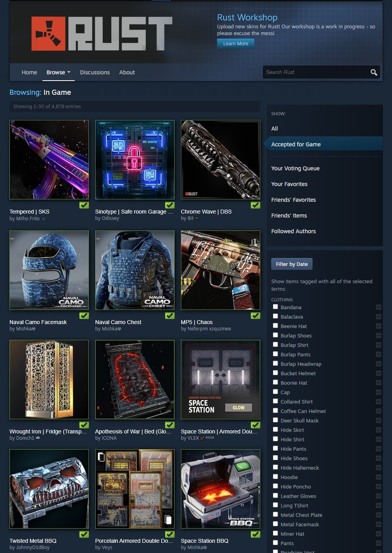Open the Chrome Wave DBS thumbnail
Image resolution: width=392 pixels, height=553 pixels.
[221, 160]
